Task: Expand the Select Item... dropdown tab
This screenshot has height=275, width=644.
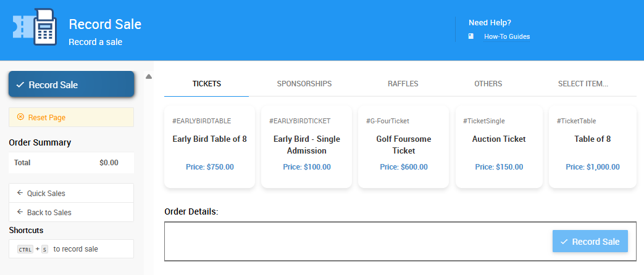Action: (583, 84)
